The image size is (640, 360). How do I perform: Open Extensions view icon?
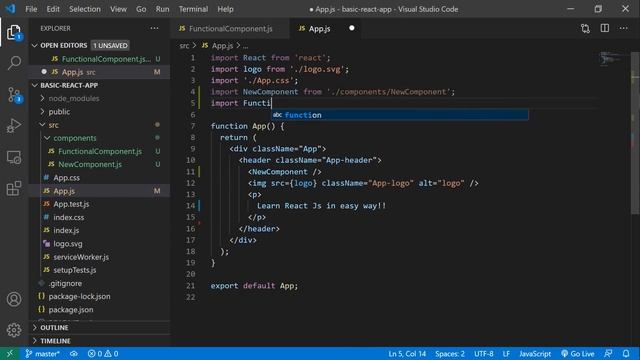pyautogui.click(x=14, y=188)
